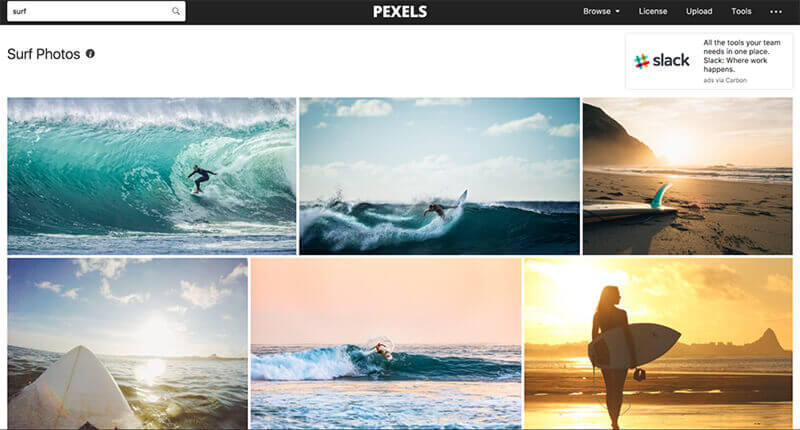Image resolution: width=800 pixels, height=430 pixels.
Task: Click the ads via Carbon link
Action: [x=725, y=80]
